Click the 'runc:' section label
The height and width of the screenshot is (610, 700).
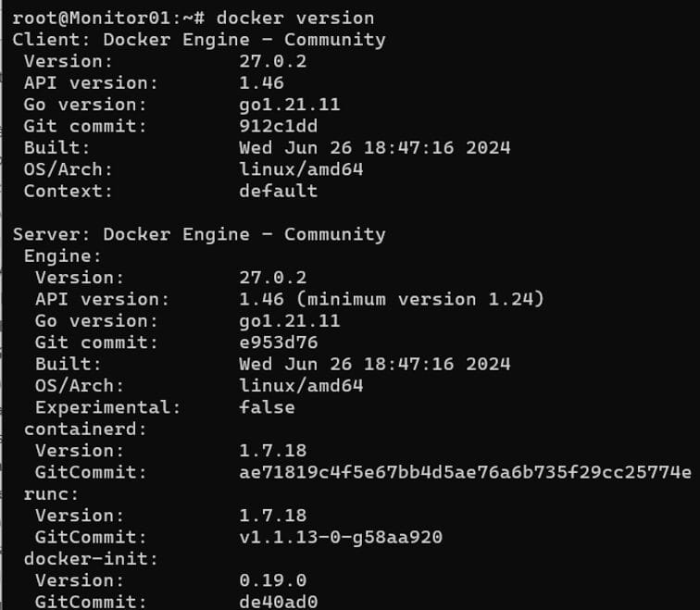click(x=51, y=494)
